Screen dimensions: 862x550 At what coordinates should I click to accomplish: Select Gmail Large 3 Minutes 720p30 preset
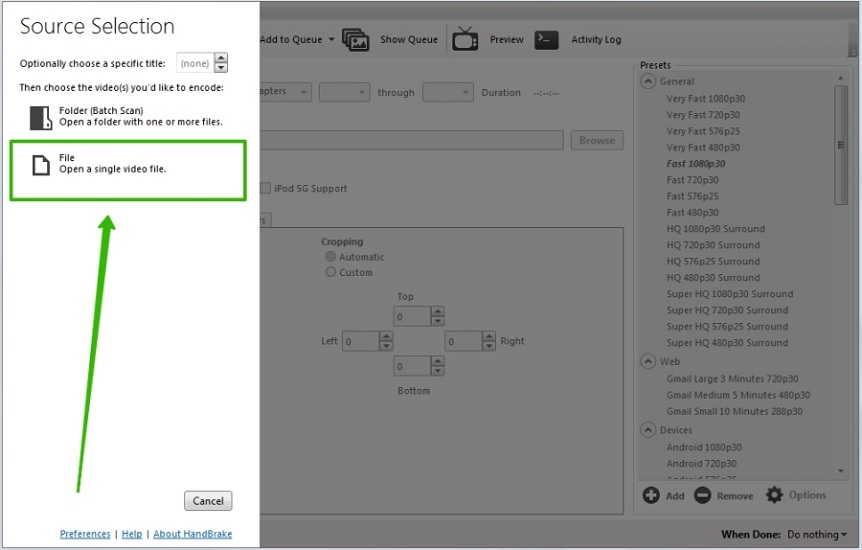(x=732, y=379)
